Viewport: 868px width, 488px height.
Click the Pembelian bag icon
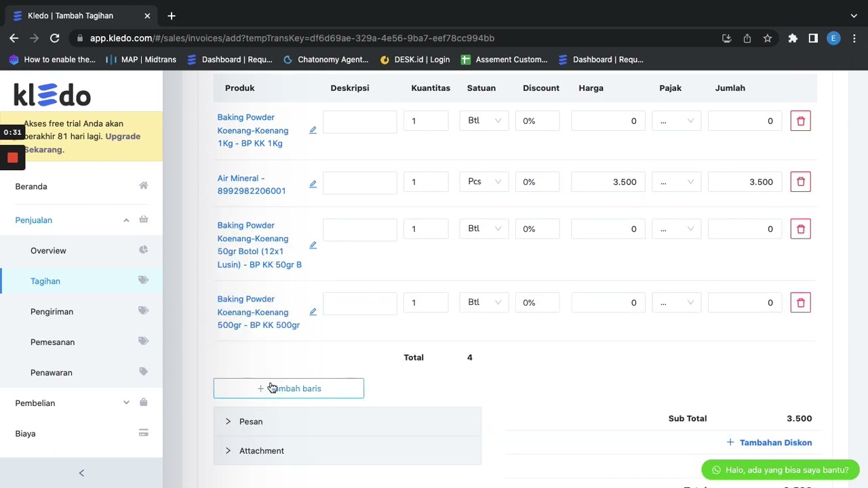tap(143, 403)
